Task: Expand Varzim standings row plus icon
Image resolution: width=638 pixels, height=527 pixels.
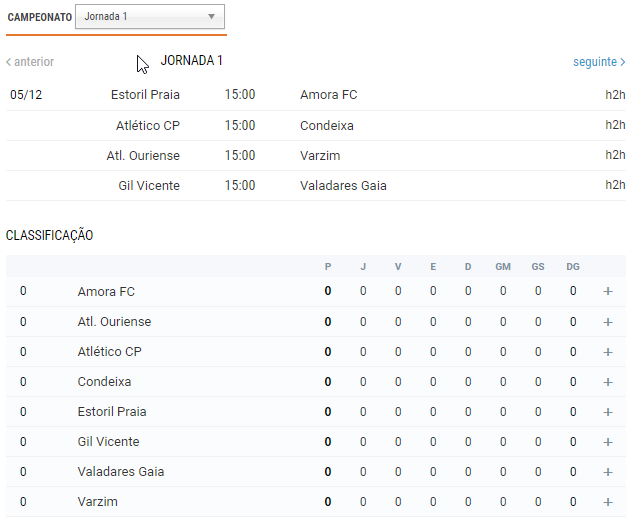Action: 608,502
